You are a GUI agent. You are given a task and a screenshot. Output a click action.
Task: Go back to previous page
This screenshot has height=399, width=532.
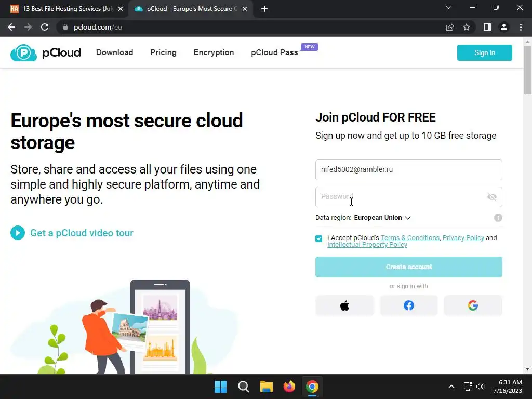(11, 27)
